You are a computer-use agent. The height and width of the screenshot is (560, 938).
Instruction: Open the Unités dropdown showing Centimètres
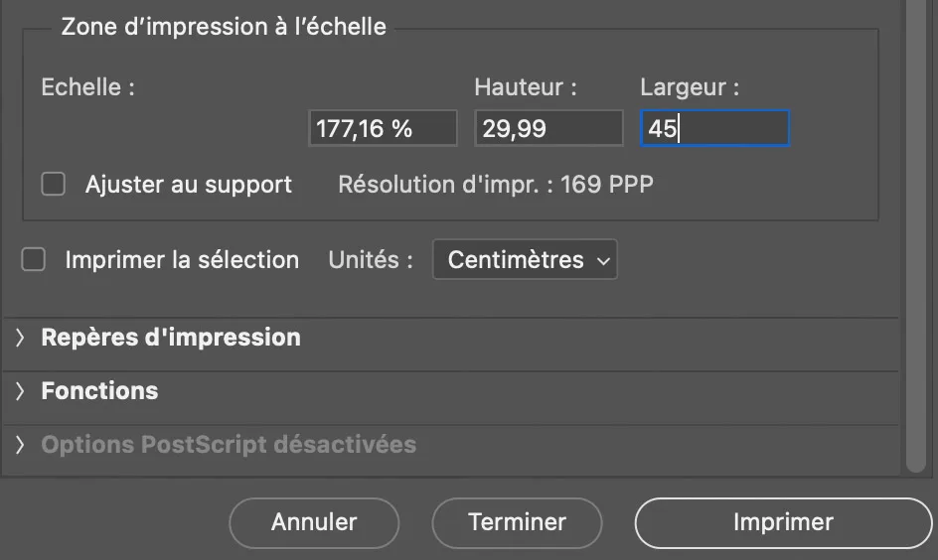tap(525, 260)
